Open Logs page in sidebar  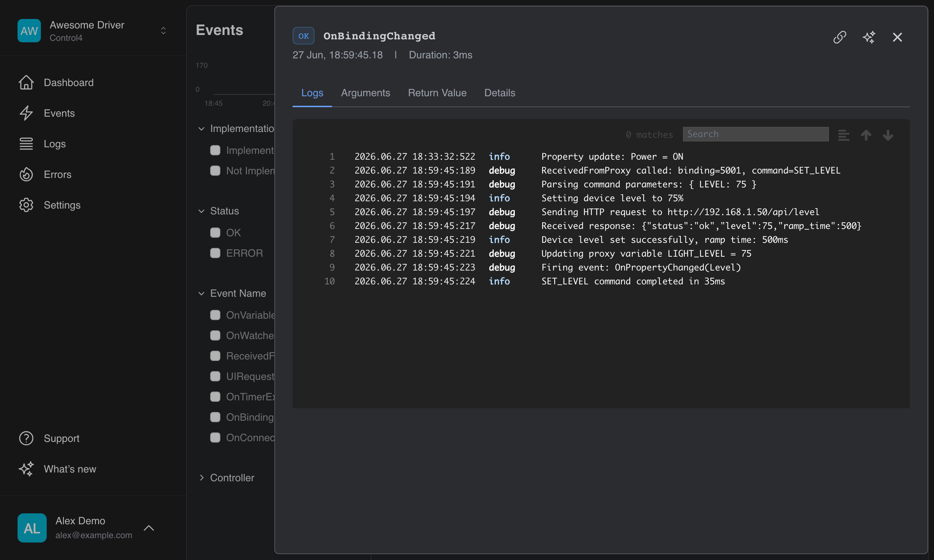54,144
